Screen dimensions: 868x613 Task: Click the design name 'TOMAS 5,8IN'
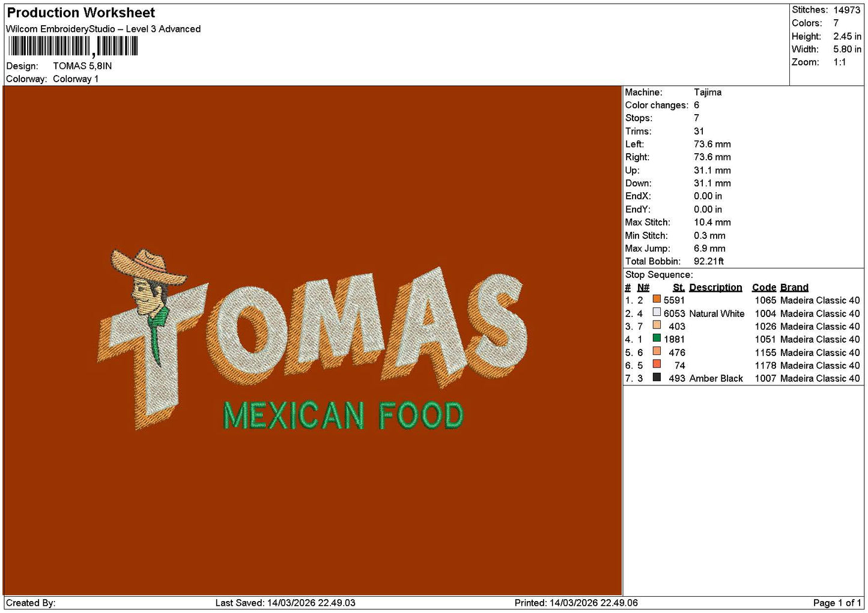82,66
